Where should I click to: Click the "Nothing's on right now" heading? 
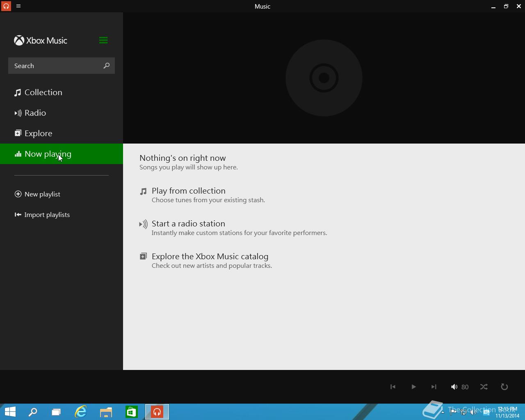pos(183,158)
